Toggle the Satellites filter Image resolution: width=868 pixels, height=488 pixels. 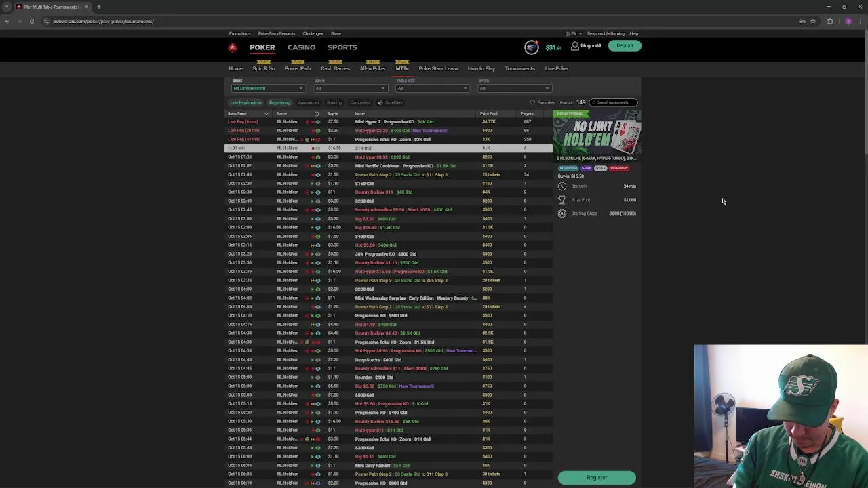(x=391, y=102)
